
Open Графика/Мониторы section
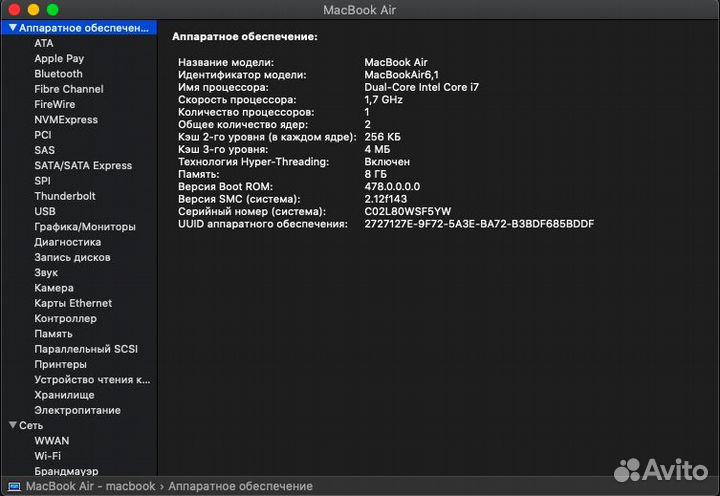click(85, 227)
